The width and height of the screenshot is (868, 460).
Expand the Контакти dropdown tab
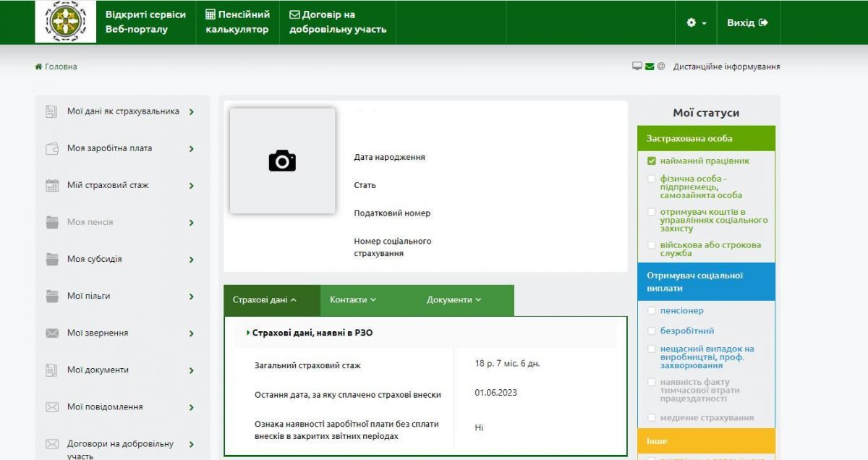coord(353,300)
